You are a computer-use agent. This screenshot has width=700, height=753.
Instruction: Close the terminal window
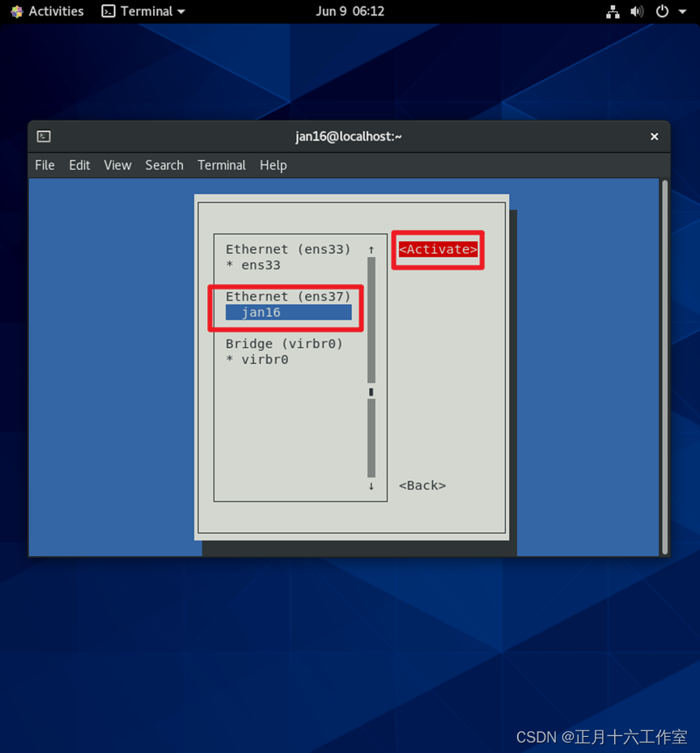655,137
